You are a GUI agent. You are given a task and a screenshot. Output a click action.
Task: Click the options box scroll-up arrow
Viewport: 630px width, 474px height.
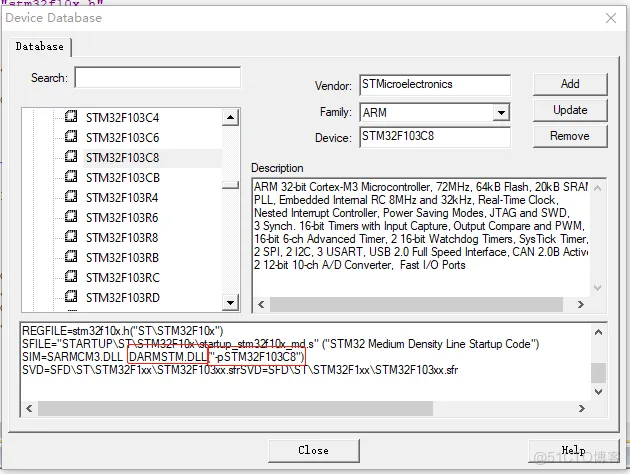point(598,332)
